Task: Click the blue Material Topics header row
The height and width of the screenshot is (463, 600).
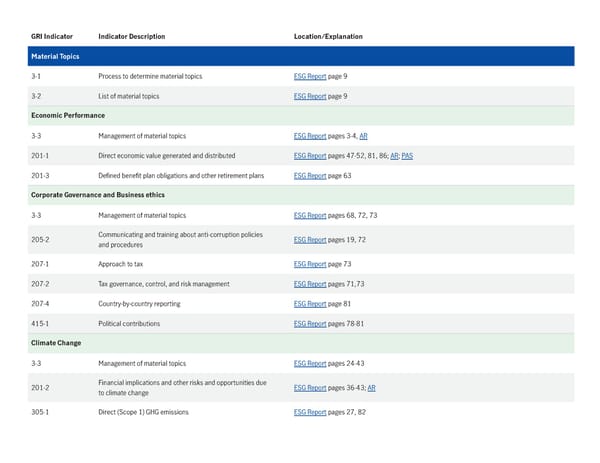Action: (300, 56)
